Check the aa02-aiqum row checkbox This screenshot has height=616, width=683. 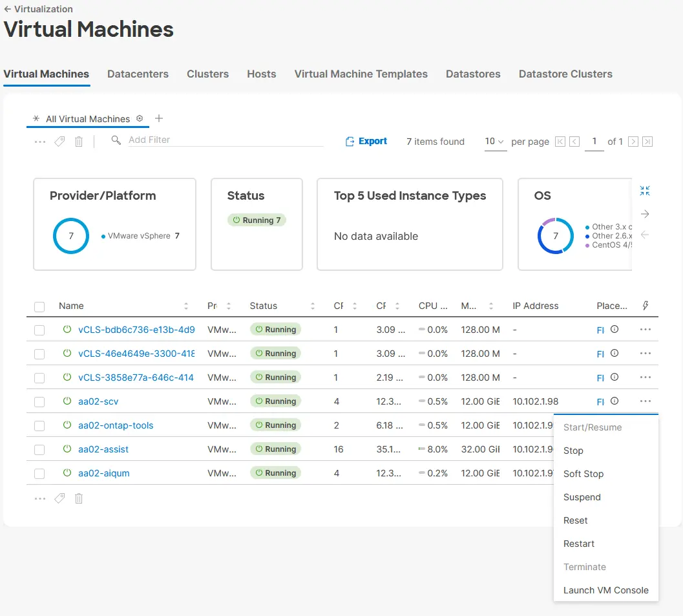pyautogui.click(x=39, y=474)
